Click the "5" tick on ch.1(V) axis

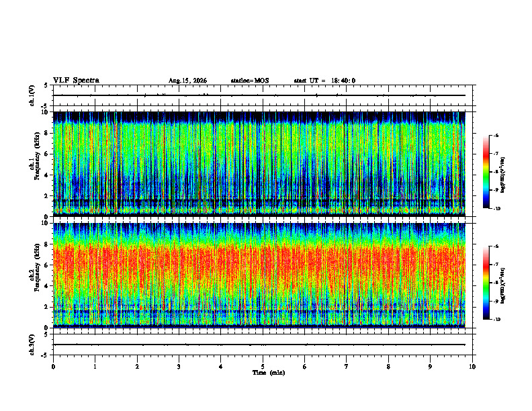coord(46,85)
